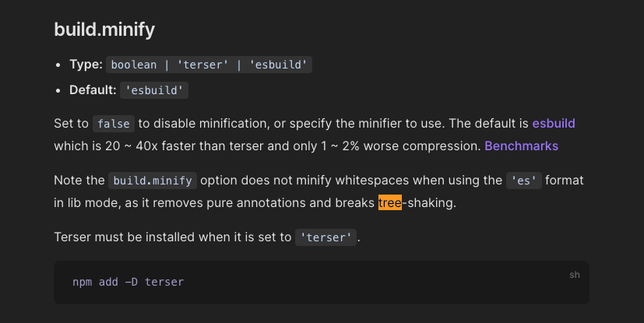Click the sh language label
Screen dimensions: 644x323
click(x=575, y=275)
